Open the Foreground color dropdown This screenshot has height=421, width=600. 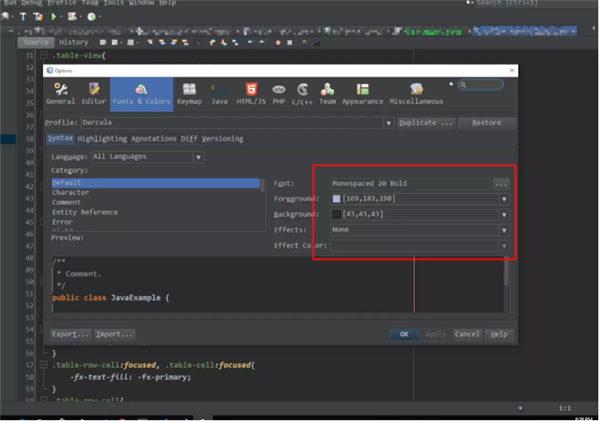pos(504,199)
